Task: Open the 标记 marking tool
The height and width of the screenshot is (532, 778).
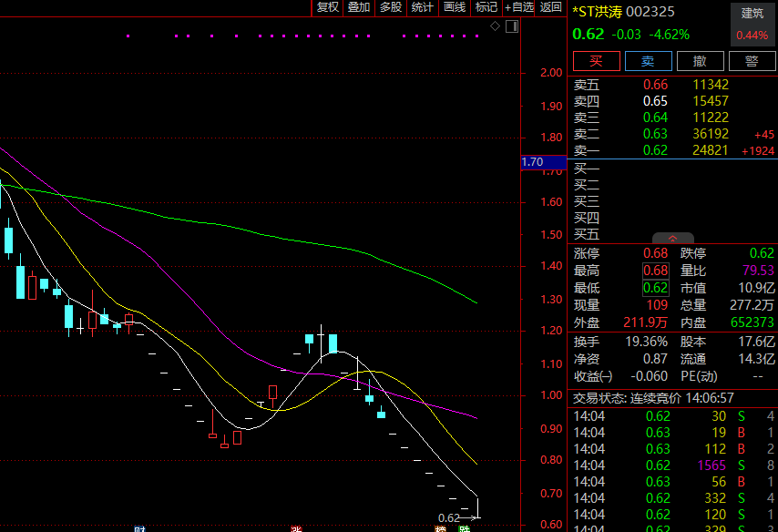Action: pyautogui.click(x=486, y=7)
